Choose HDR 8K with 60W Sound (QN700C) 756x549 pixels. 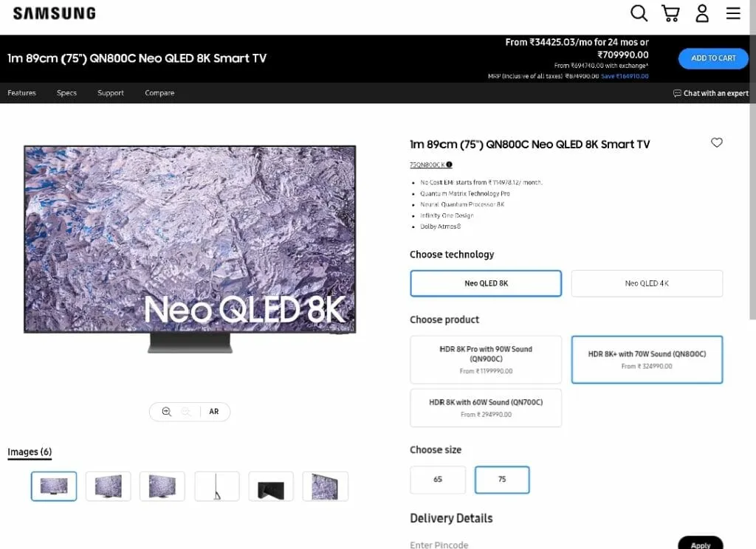pyautogui.click(x=486, y=408)
